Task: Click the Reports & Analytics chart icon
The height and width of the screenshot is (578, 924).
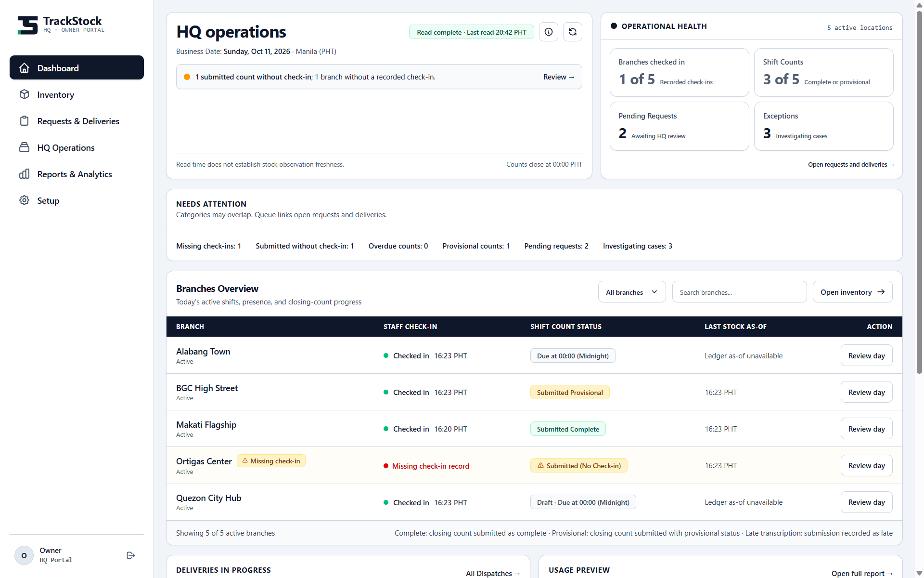Action: click(x=25, y=174)
